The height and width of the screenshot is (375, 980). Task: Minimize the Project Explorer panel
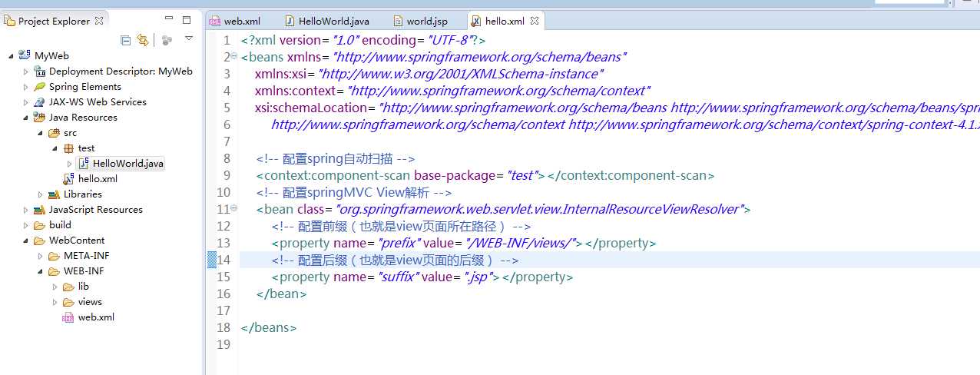[169, 19]
